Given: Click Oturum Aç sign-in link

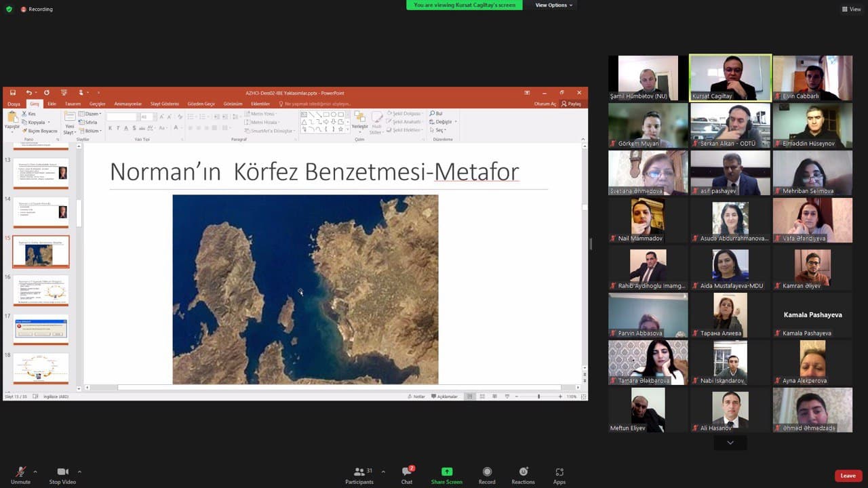Looking at the screenshot, I should click(545, 104).
